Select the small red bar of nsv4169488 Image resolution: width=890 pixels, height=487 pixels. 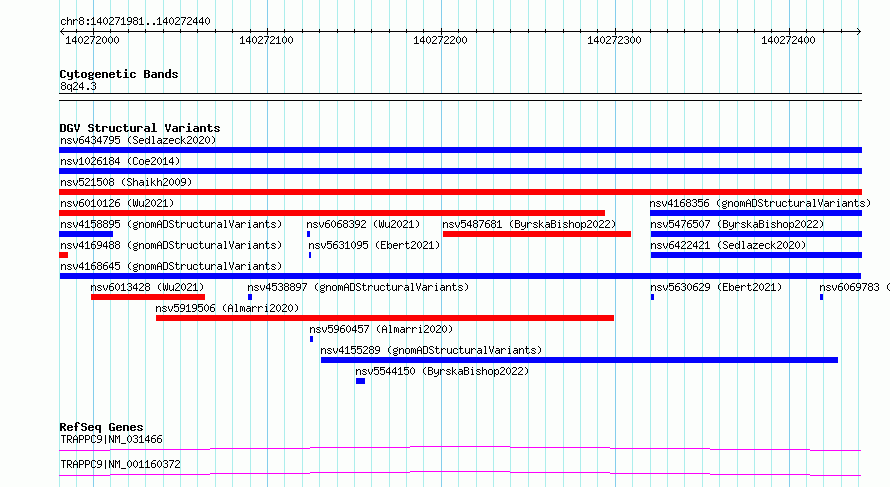[64, 255]
